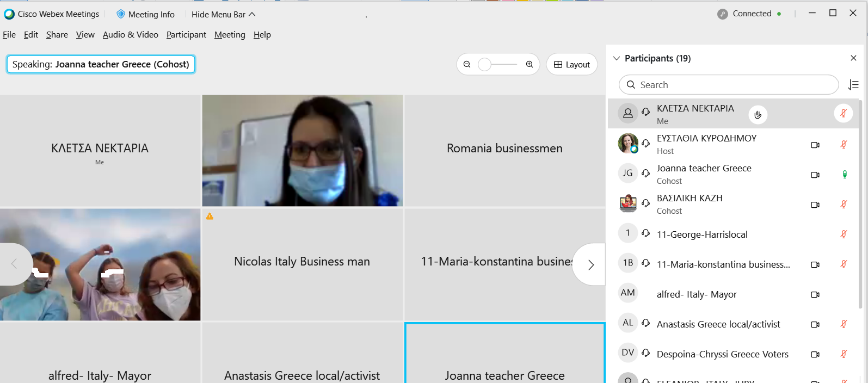Click the zoom in magnifier icon
The height and width of the screenshot is (383, 868).
(530, 64)
